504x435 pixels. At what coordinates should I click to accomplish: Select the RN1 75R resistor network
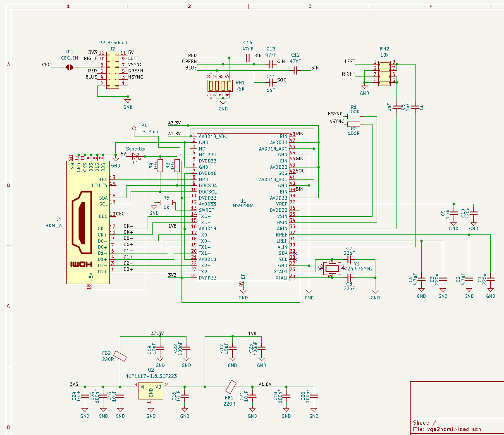(x=220, y=86)
